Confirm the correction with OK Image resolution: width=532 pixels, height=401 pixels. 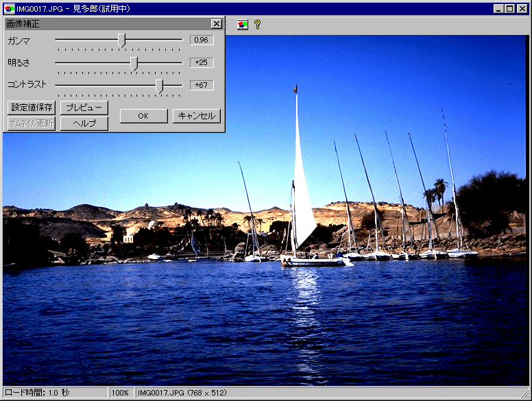(x=143, y=116)
